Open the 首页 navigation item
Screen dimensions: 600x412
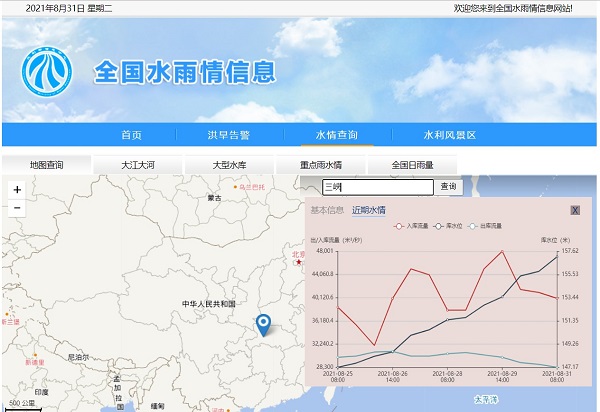pyautogui.click(x=132, y=135)
